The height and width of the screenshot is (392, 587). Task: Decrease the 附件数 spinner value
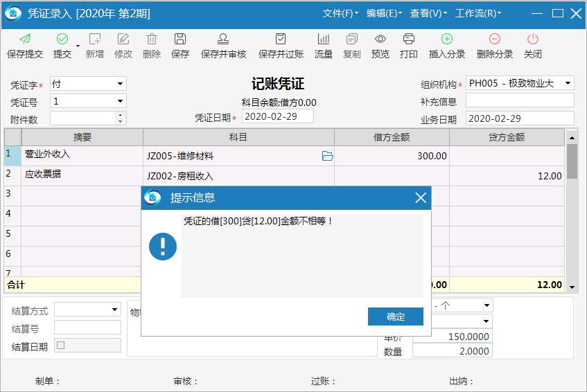click(120, 121)
